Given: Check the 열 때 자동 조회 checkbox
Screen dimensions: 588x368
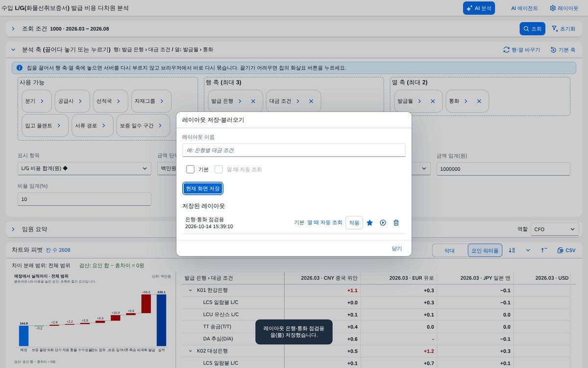Looking at the screenshot, I should point(219,169).
